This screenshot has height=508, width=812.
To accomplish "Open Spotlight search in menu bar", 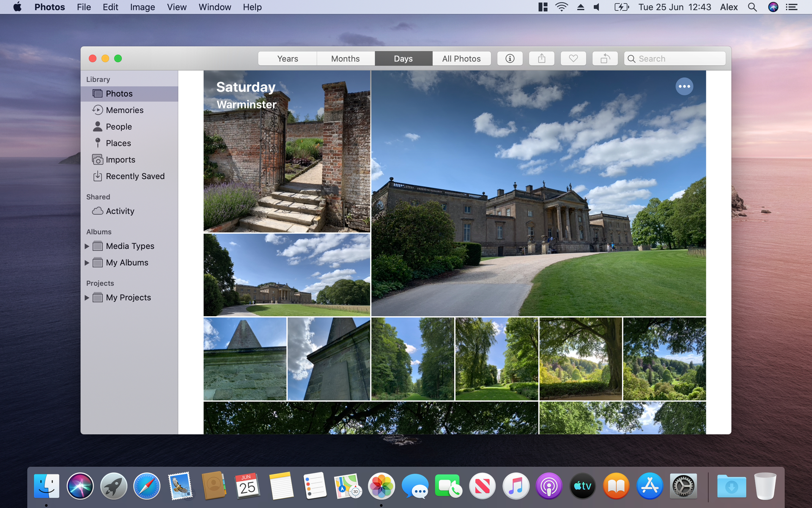I will click(752, 7).
